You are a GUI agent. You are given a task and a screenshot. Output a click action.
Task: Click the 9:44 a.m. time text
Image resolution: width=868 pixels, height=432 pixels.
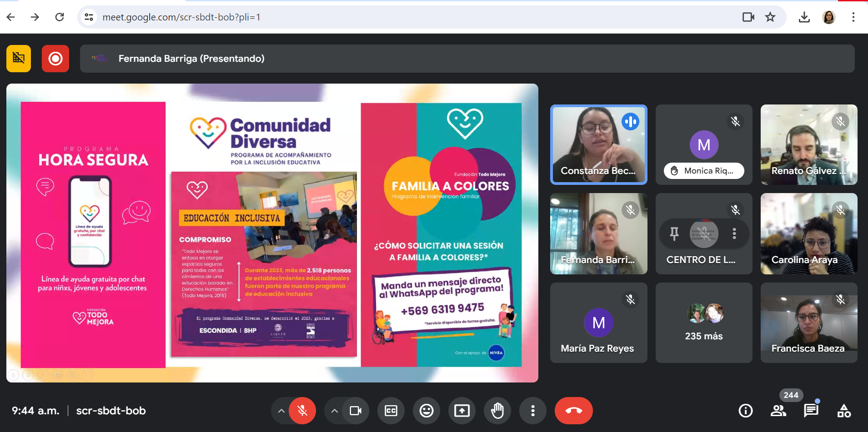pyautogui.click(x=35, y=411)
